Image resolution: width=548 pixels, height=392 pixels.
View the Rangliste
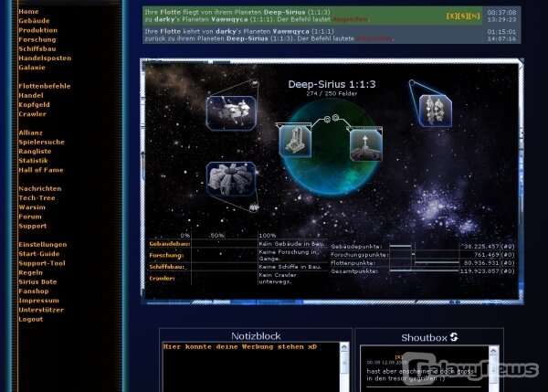pyautogui.click(x=35, y=152)
